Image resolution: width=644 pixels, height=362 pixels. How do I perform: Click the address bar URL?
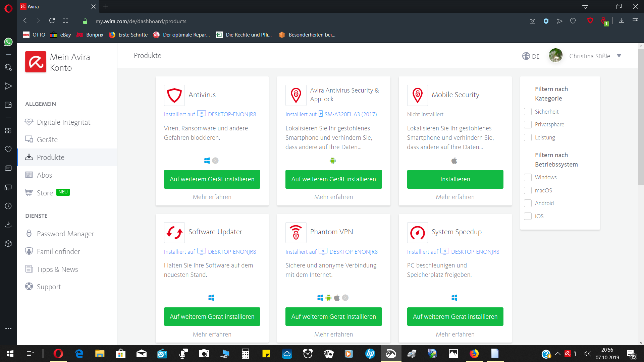pyautogui.click(x=141, y=21)
